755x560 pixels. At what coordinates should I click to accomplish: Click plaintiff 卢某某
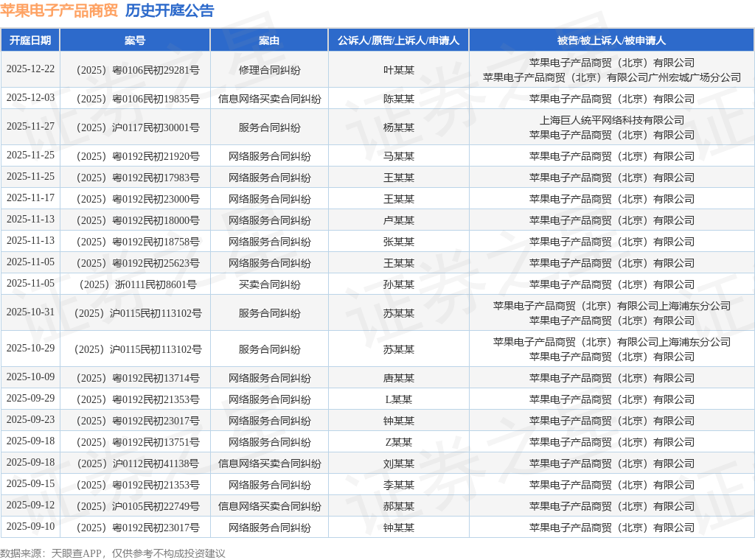click(x=399, y=220)
